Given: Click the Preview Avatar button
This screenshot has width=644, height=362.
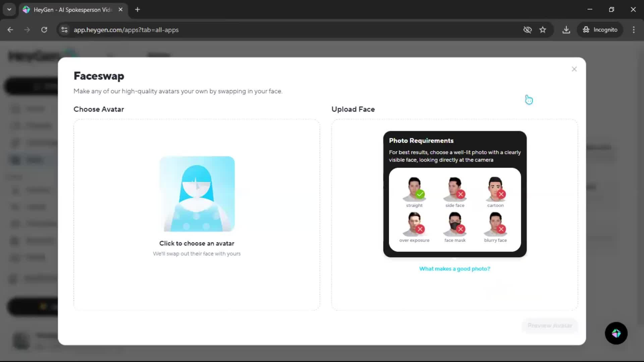Looking at the screenshot, I should pyautogui.click(x=550, y=325).
